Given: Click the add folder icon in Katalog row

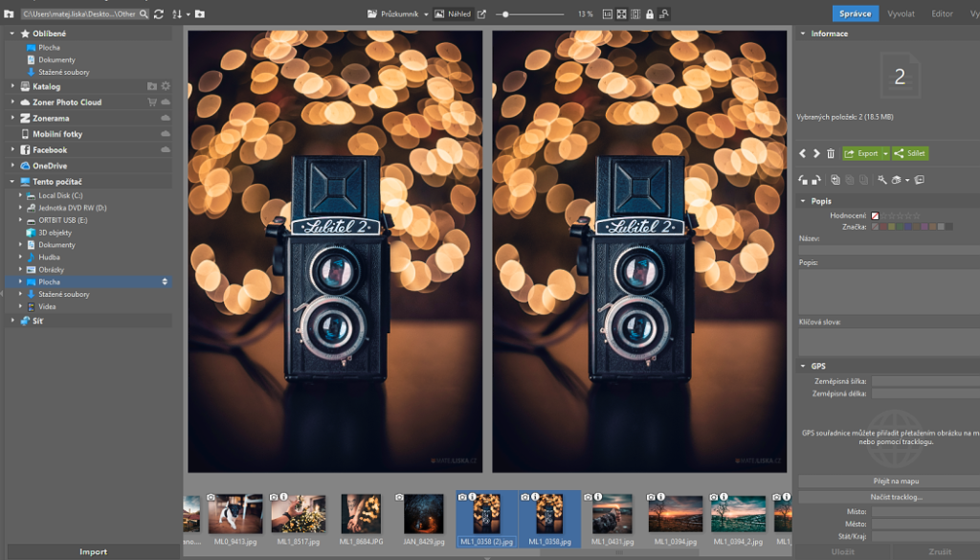Looking at the screenshot, I should (x=152, y=85).
